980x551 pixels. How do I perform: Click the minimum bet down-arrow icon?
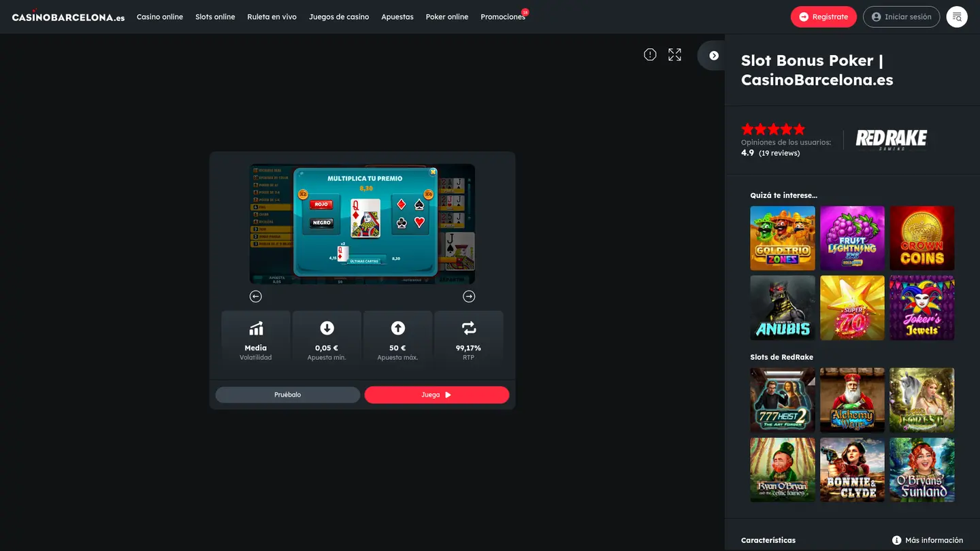(327, 329)
